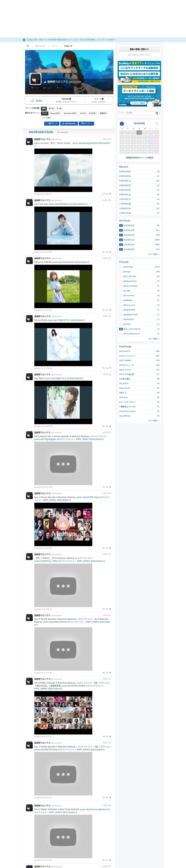Toggle 画像含む filter
Viewport: 186px width, 868px height.
103,113
